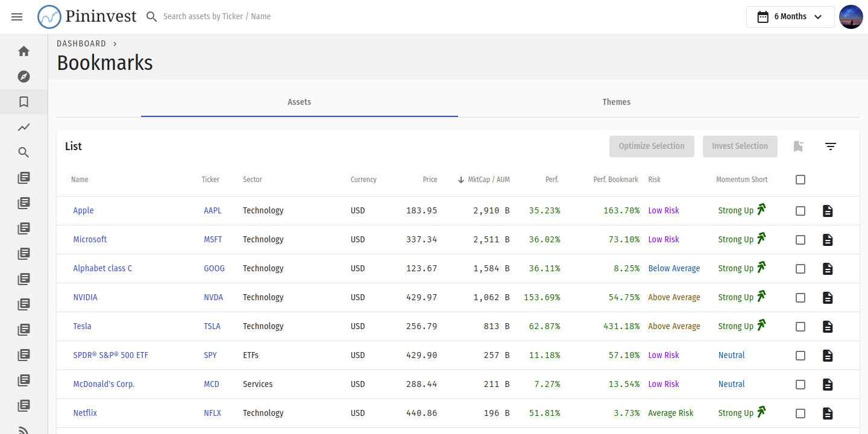Screen dimensions: 868x434
Task: Sort by the Sector column header
Action: (x=253, y=180)
